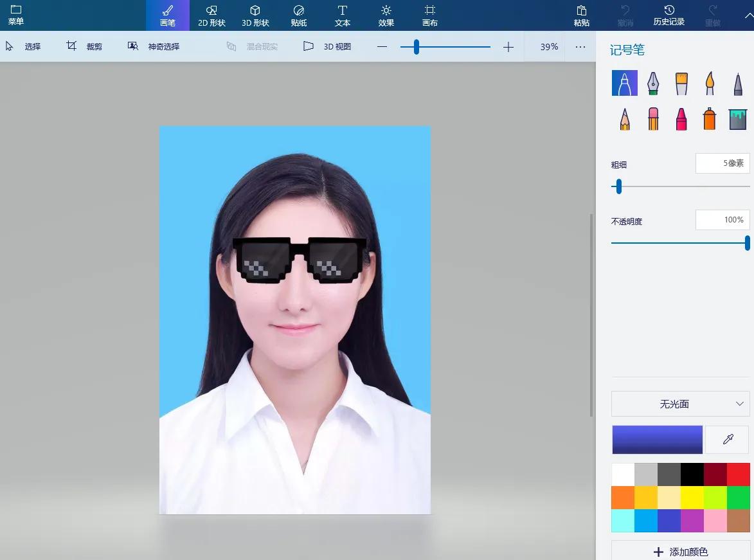Click the 添加颜色 add color button
Viewport: 754px width, 560px height.
pyautogui.click(x=680, y=552)
